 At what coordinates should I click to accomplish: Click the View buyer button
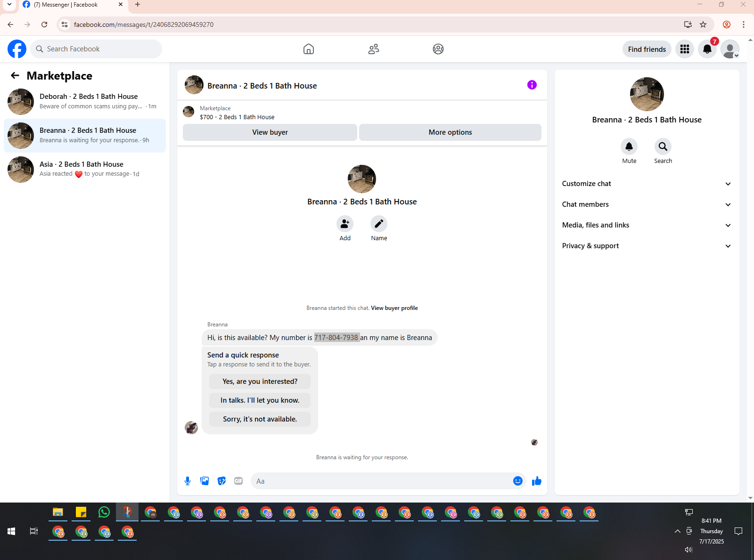[270, 132]
